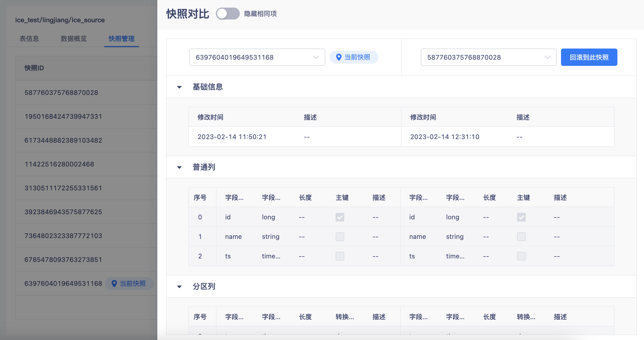Click the 2023-02-14 11:50:21 modification time
644x340 pixels.
(232, 137)
